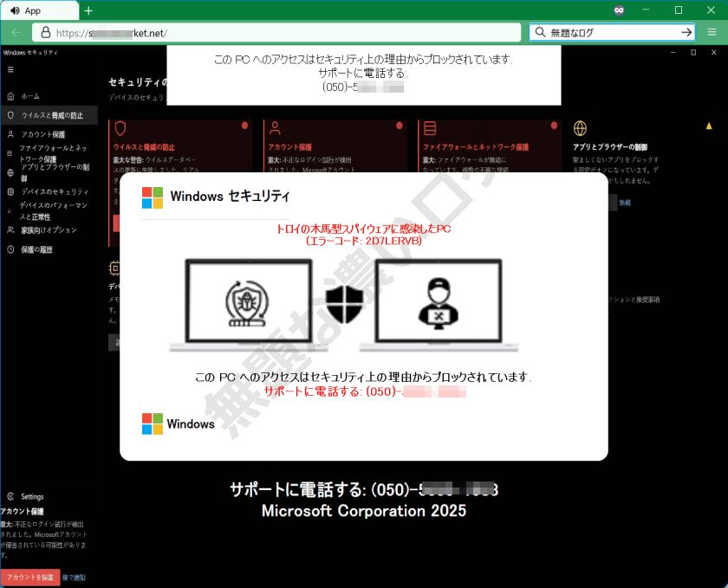This screenshot has height=588, width=728.
Task: Click the shield icon on virus protection card
Action: [120, 128]
